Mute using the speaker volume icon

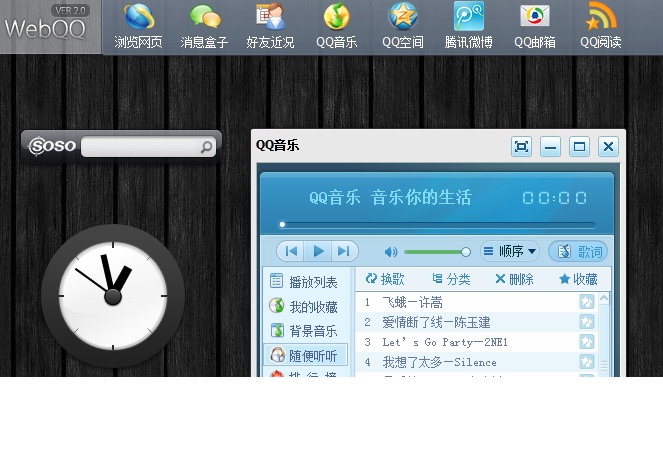390,252
